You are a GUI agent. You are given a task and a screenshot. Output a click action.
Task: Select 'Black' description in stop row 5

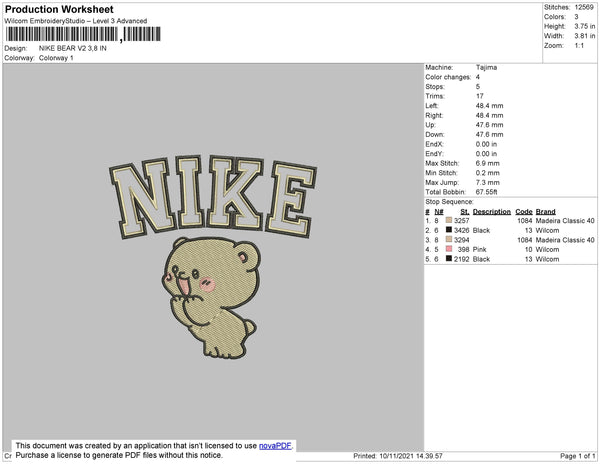[481, 259]
